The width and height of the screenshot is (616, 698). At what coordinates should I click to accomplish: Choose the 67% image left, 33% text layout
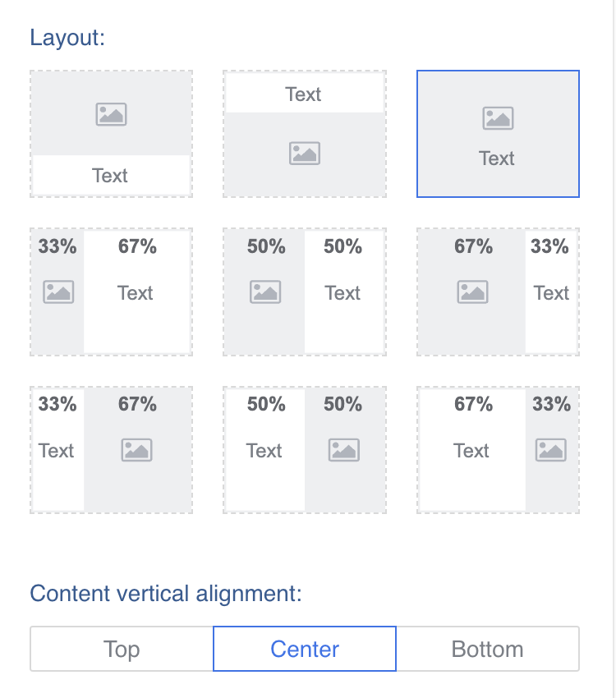point(498,292)
